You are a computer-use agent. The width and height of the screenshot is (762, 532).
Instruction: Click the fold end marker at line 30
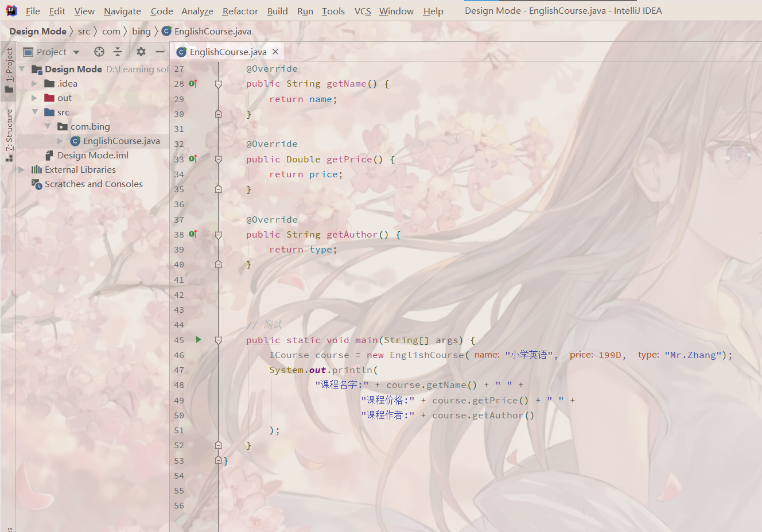coord(218,114)
